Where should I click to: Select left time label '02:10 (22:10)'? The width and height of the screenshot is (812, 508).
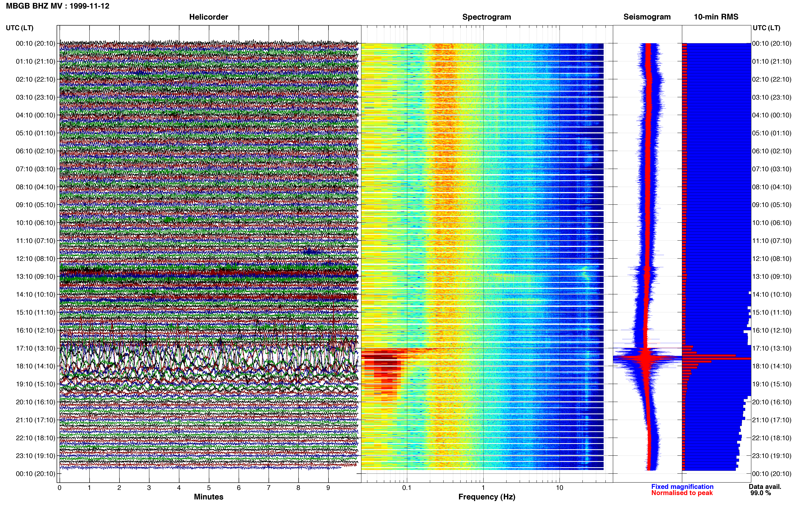coord(36,79)
